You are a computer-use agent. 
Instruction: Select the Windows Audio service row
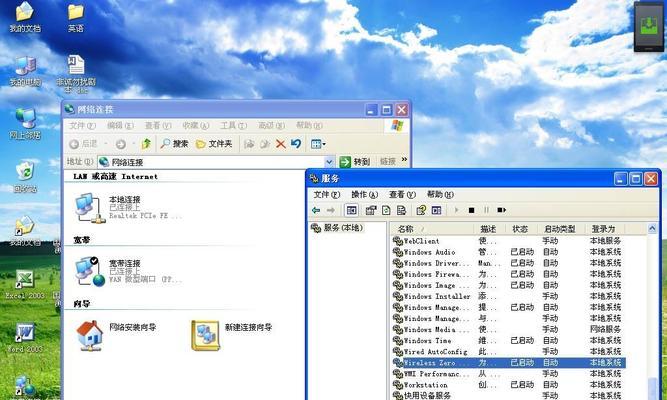click(x=508, y=252)
